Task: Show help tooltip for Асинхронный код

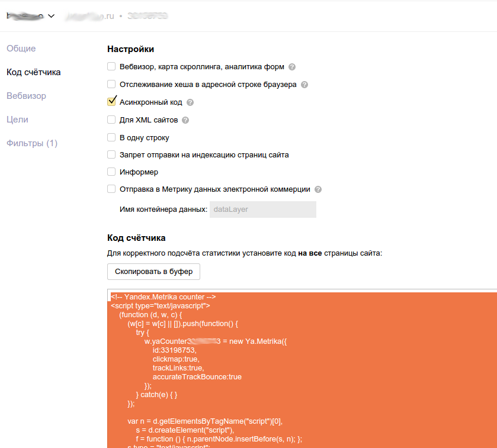Action: pos(190,102)
